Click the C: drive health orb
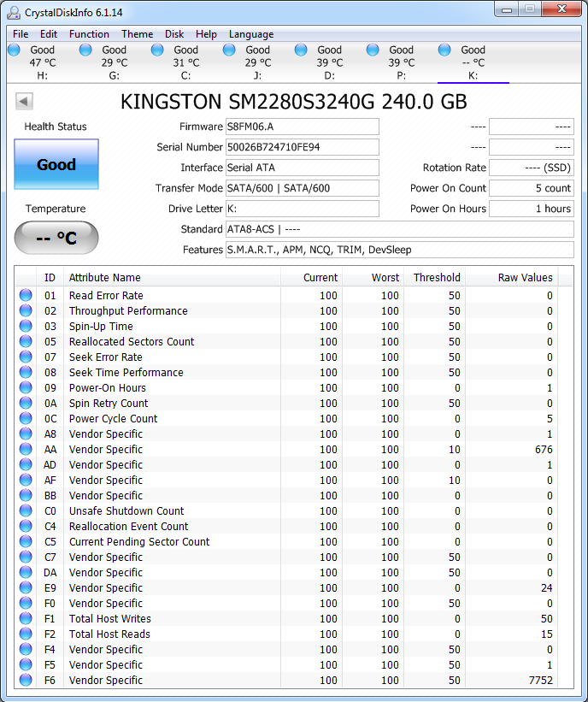 pos(157,50)
